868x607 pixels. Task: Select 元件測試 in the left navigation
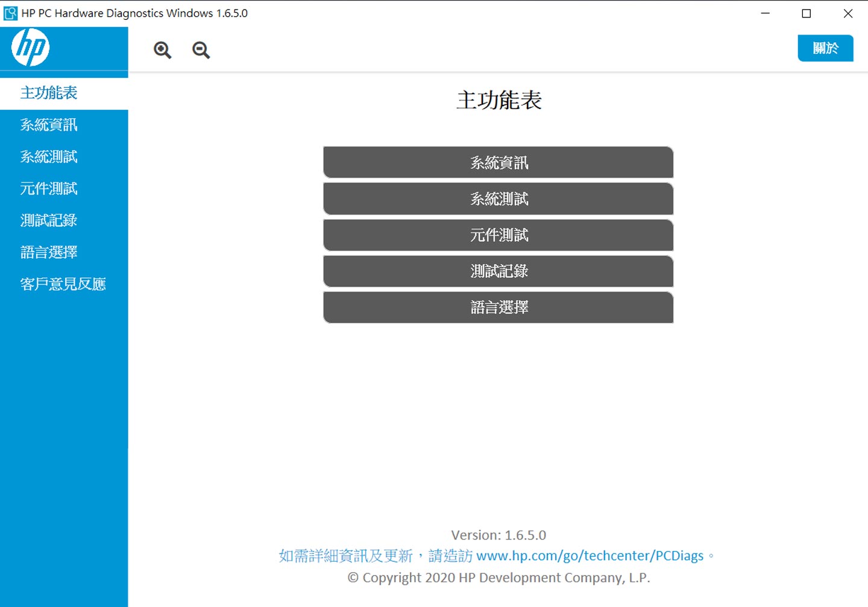(48, 189)
